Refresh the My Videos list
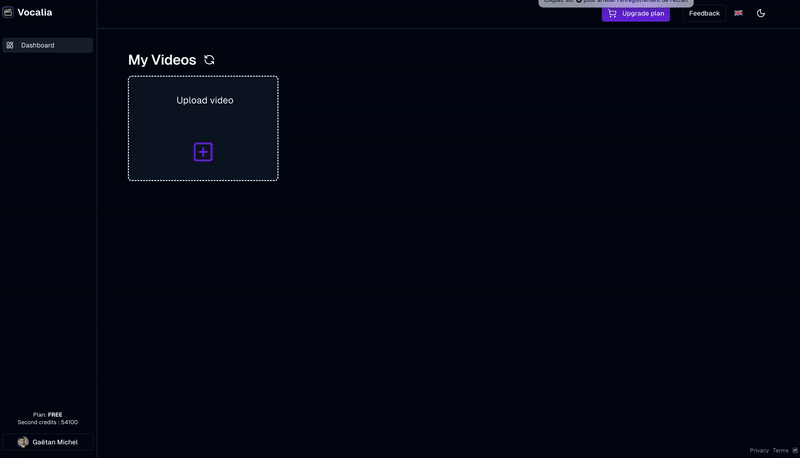This screenshot has height=458, width=800. tap(209, 60)
